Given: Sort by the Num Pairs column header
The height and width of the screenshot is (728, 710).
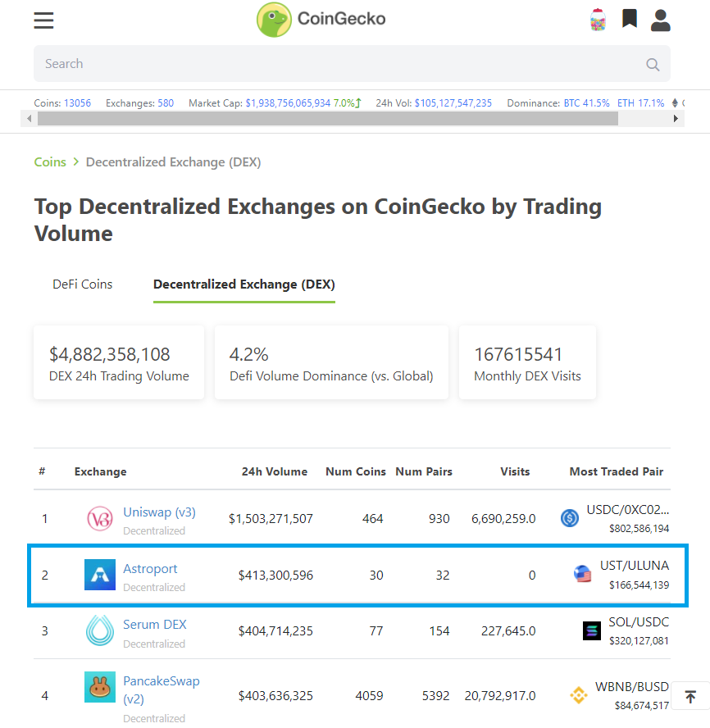Looking at the screenshot, I should [x=424, y=471].
